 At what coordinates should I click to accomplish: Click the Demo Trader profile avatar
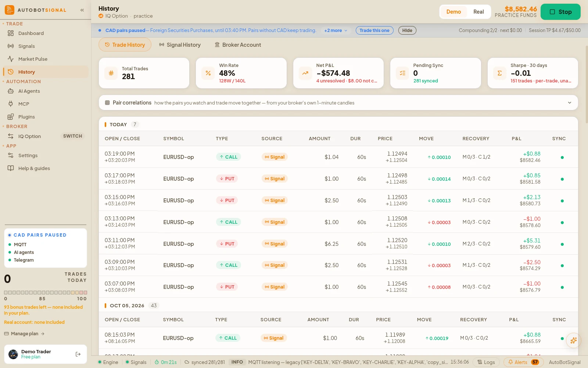[13, 354]
